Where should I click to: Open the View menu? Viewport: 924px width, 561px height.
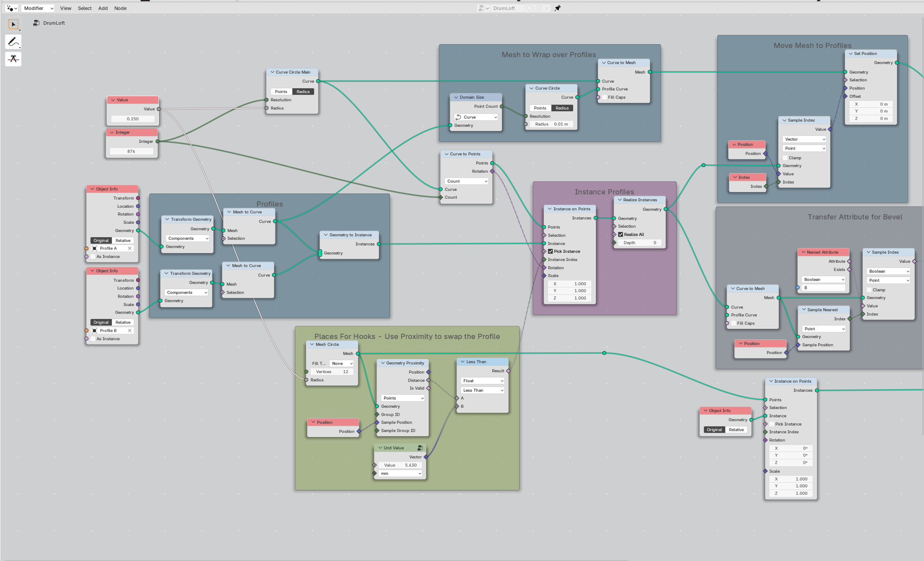tap(66, 8)
